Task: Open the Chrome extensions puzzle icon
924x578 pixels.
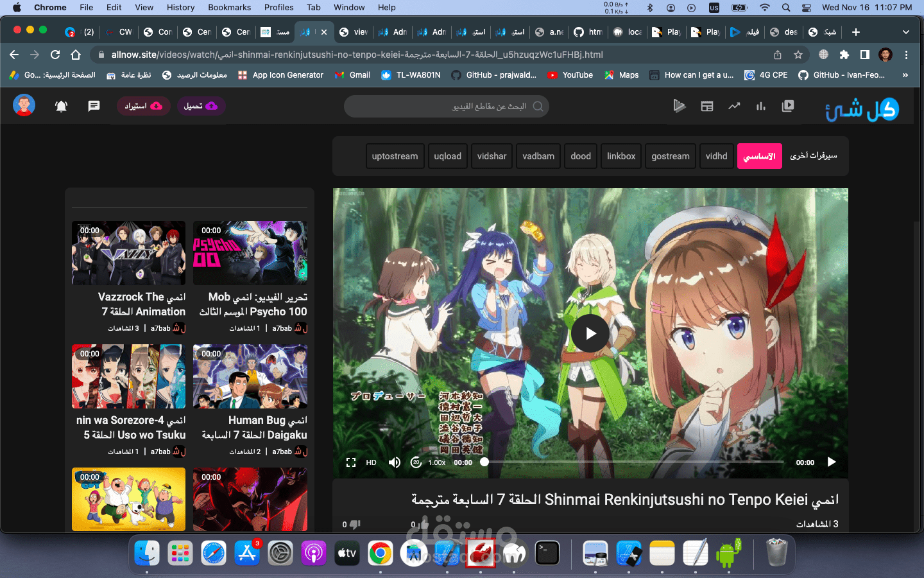Action: point(844,55)
